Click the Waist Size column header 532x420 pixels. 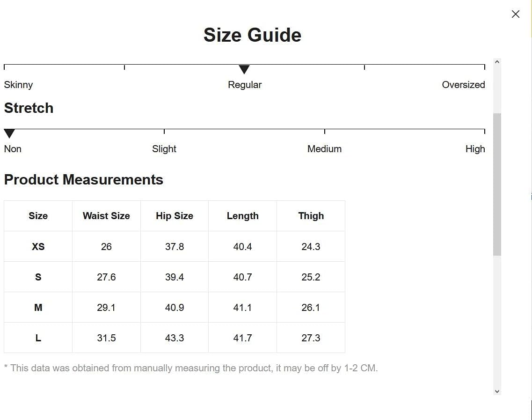coord(106,216)
